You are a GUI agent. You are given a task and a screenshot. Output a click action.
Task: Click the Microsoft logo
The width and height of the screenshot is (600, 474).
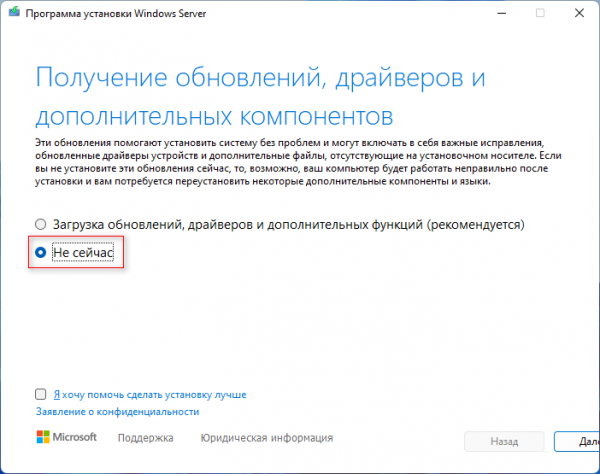(67, 437)
